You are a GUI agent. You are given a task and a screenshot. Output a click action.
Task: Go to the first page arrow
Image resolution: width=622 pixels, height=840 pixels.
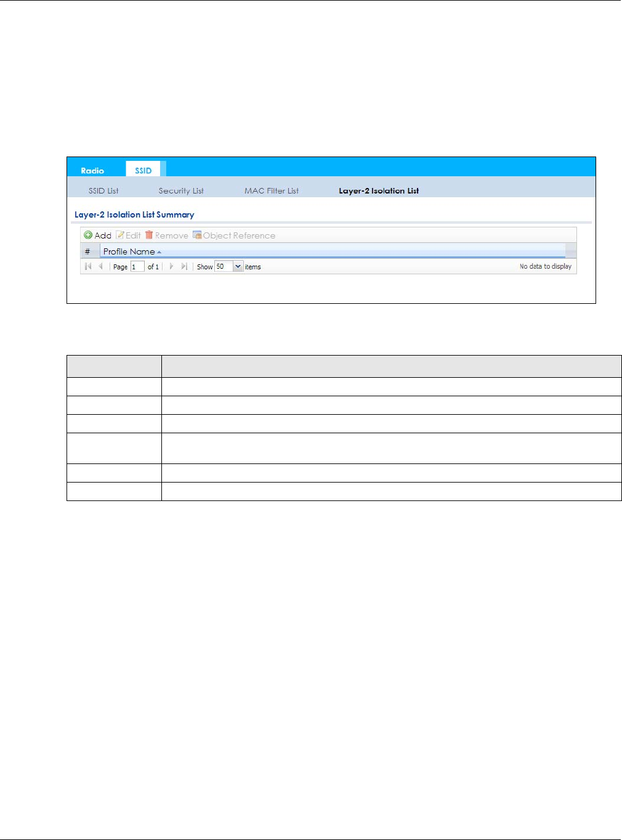(x=88, y=266)
